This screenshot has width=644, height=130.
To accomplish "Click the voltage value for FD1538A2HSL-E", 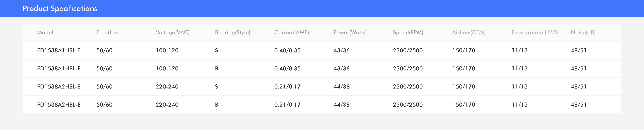I will point(167,86).
